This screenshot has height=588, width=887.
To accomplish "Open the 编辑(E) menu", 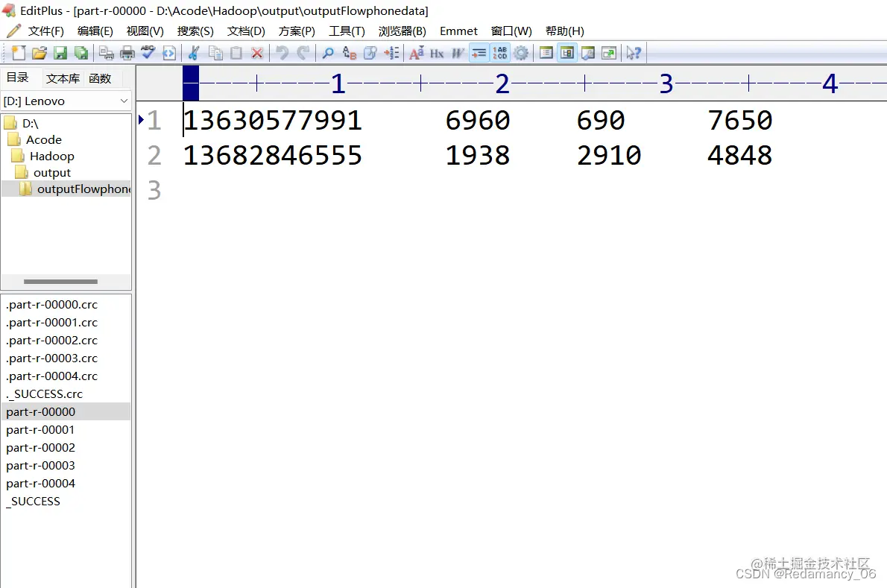I will (x=95, y=31).
